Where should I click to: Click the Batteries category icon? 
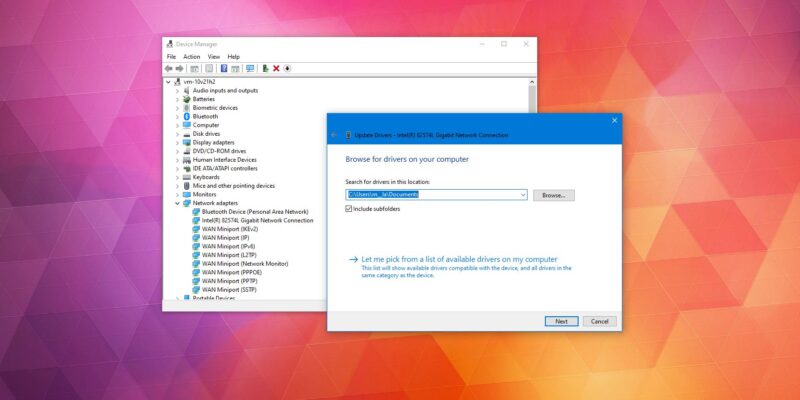click(x=186, y=99)
